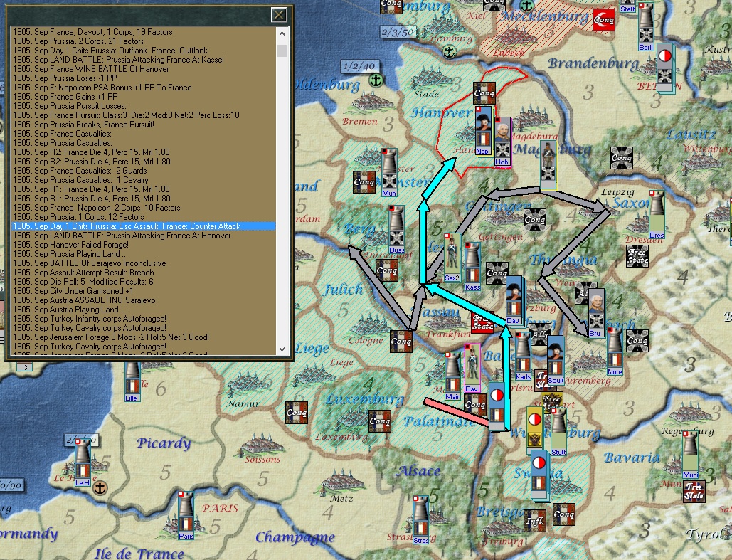Viewport: 732px width, 560px height.
Task: Click the Free State marker near Munich
Action: click(x=694, y=492)
